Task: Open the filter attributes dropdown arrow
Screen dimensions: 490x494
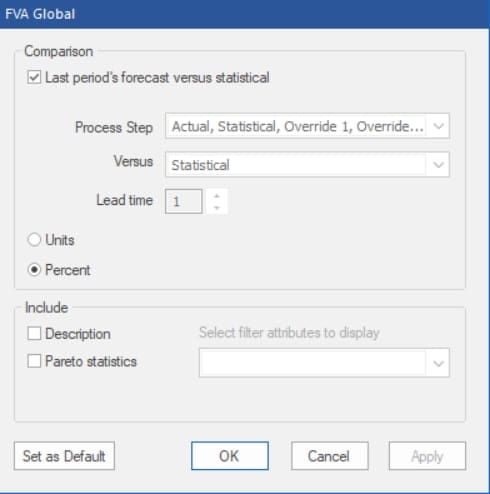Action: point(438,363)
